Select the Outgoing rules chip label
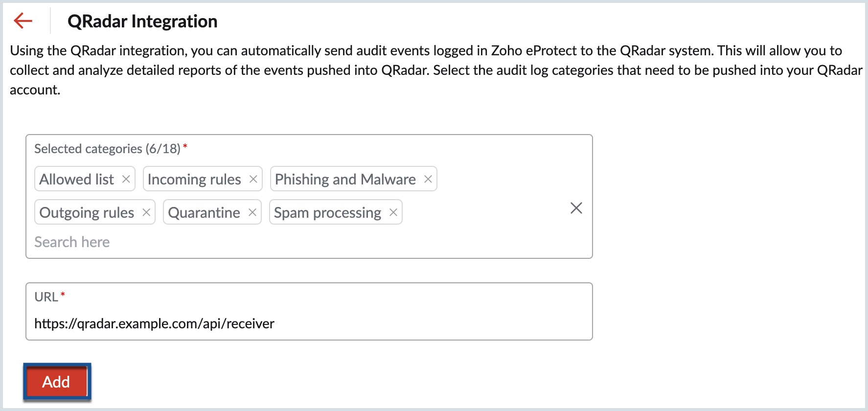 [87, 212]
